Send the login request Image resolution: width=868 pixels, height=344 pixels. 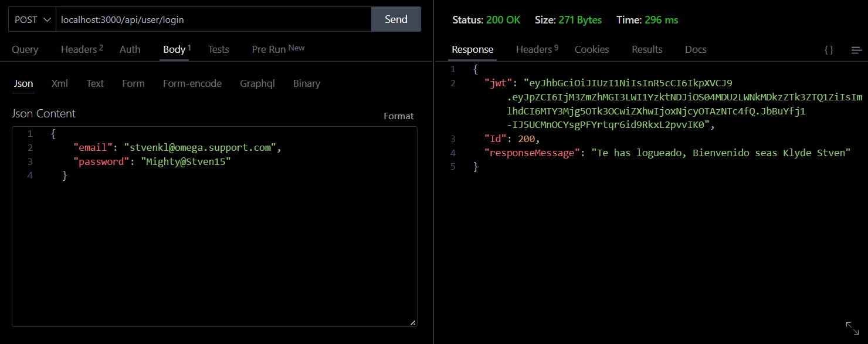coord(396,19)
